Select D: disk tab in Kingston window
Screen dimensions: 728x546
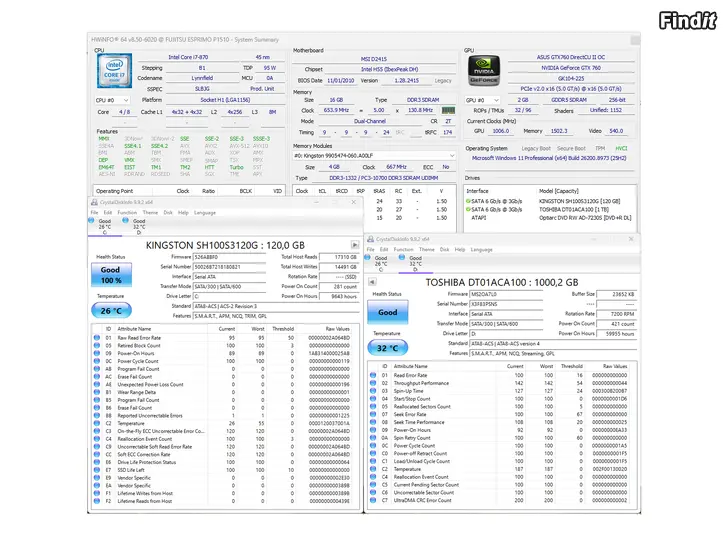click(139, 227)
